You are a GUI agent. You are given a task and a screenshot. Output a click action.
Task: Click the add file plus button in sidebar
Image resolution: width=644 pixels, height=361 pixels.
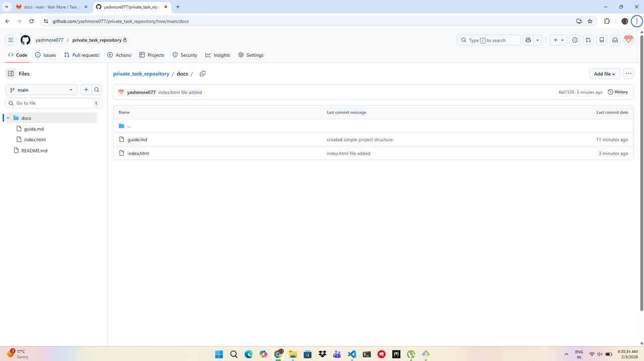pyautogui.click(x=86, y=90)
